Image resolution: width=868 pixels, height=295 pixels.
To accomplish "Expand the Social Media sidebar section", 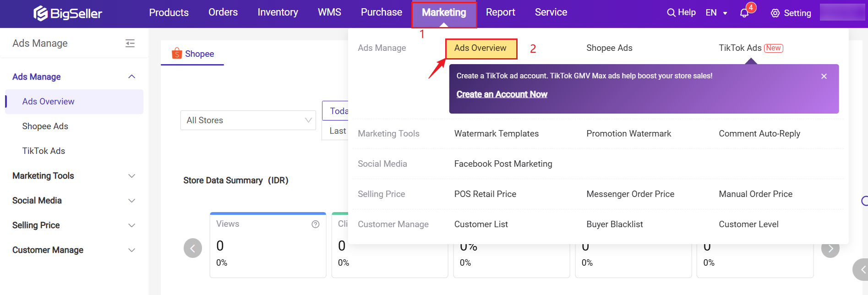I will point(132,201).
